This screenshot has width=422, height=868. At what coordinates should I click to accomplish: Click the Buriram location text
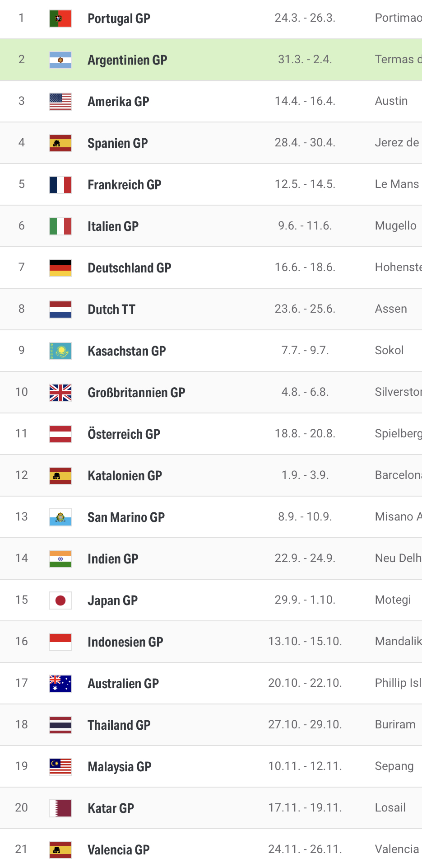coord(395,724)
